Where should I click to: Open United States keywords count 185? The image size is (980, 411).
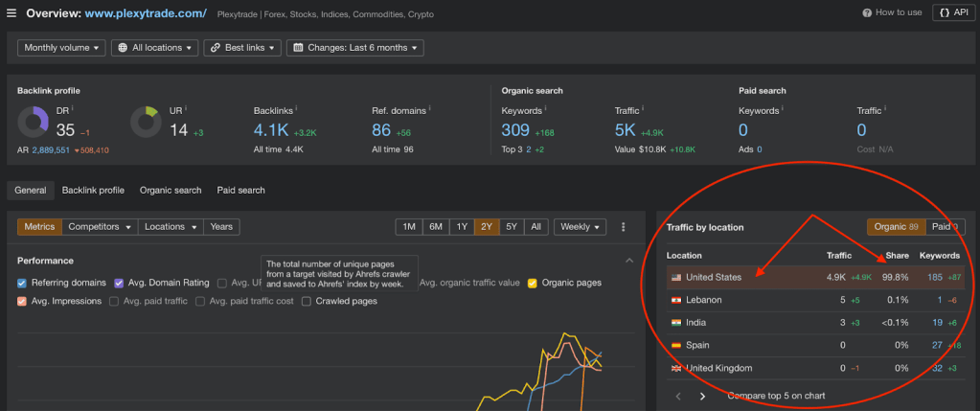click(935, 277)
